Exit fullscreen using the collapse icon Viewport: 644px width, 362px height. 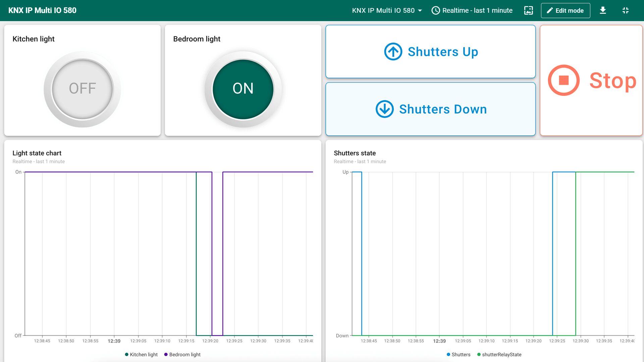(625, 10)
